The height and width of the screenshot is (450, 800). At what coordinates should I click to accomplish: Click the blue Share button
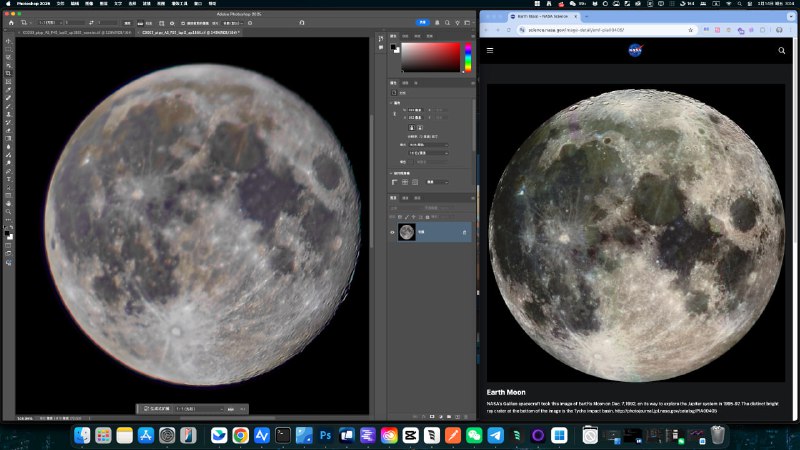pyautogui.click(x=422, y=20)
